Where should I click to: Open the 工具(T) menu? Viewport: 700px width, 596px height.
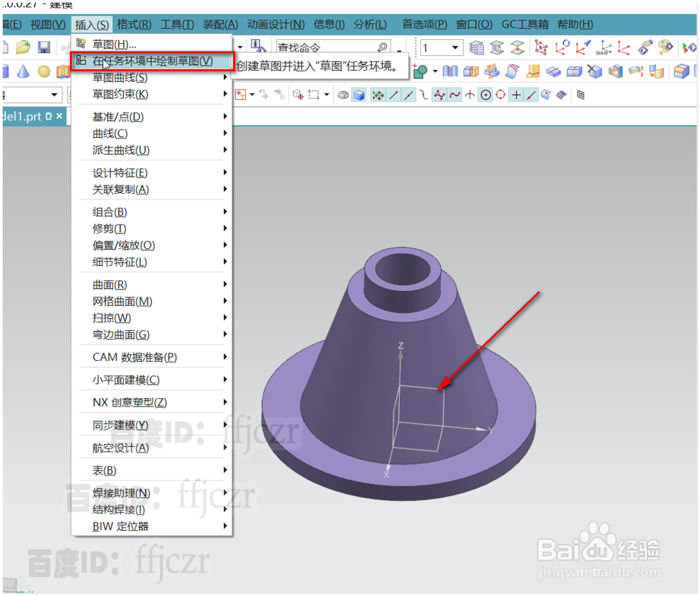coord(177,24)
